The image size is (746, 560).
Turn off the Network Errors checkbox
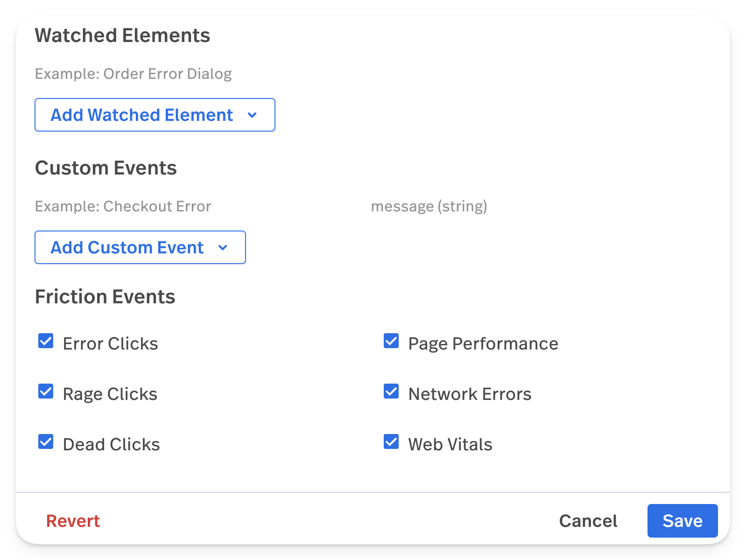(391, 392)
